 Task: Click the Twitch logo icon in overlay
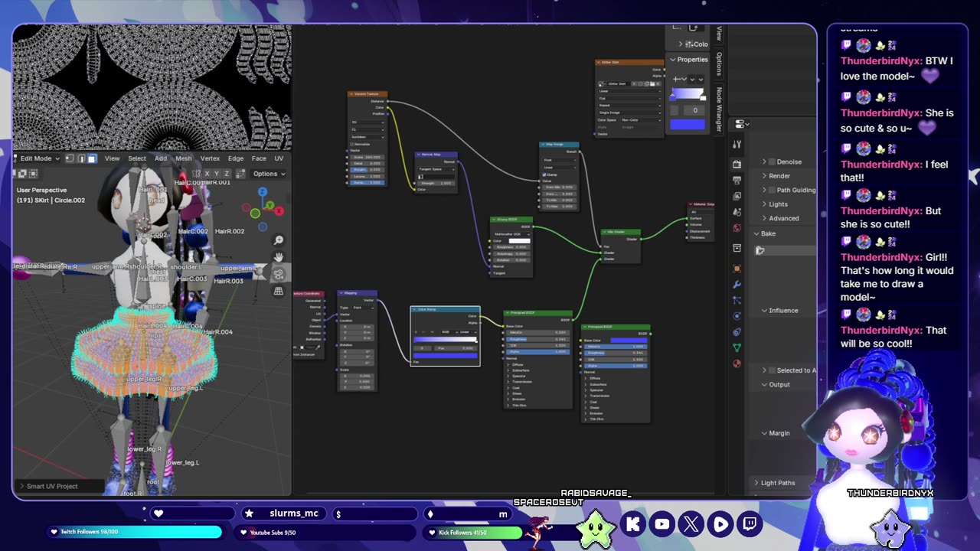point(750,524)
